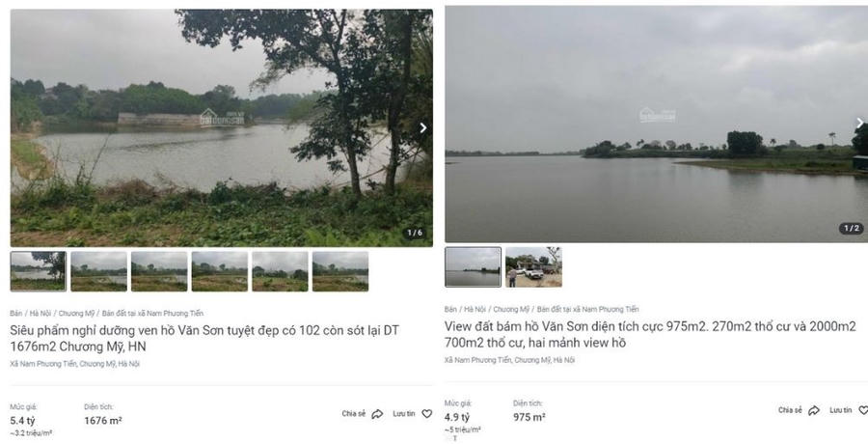Select third thumbnail in left listing gallery
Image resolution: width=868 pixels, height=444 pixels.
coord(159,271)
